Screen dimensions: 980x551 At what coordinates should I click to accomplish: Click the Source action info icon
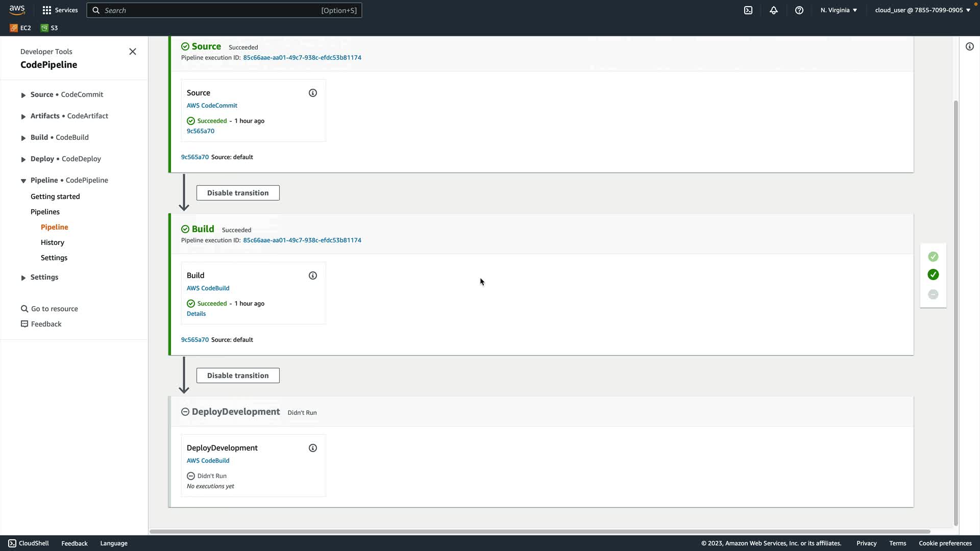313,93
